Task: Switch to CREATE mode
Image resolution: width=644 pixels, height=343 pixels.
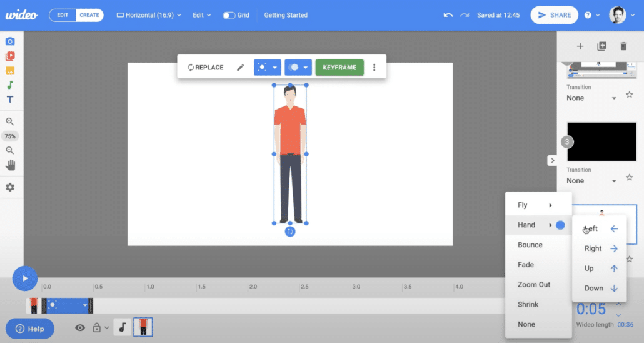Action: (x=89, y=15)
